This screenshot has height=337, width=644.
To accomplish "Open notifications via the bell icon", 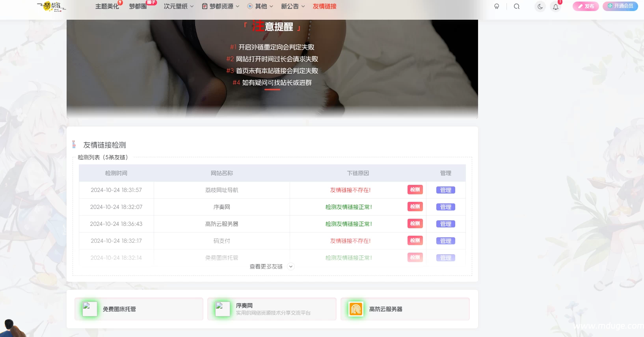I will click(x=556, y=6).
